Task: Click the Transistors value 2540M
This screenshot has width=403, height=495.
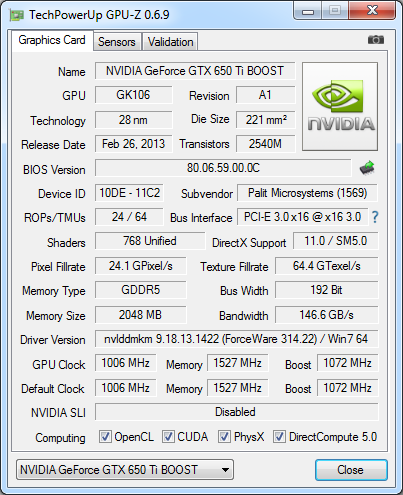Action: click(x=266, y=144)
